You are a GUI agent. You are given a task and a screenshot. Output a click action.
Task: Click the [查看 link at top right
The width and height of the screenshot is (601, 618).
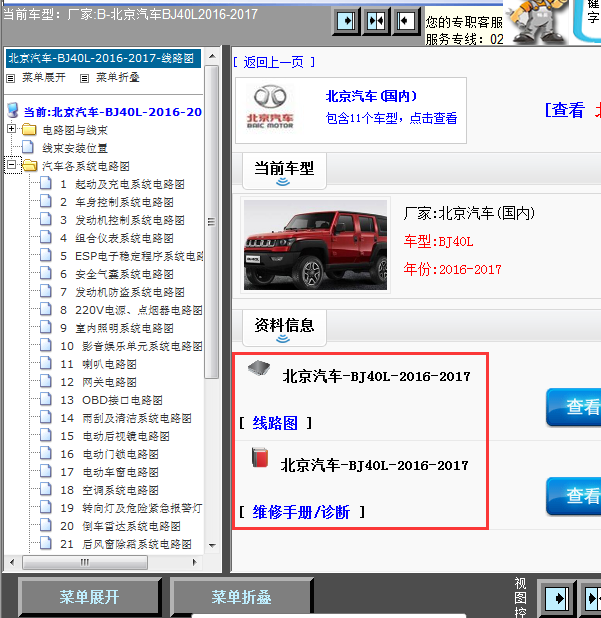565,110
